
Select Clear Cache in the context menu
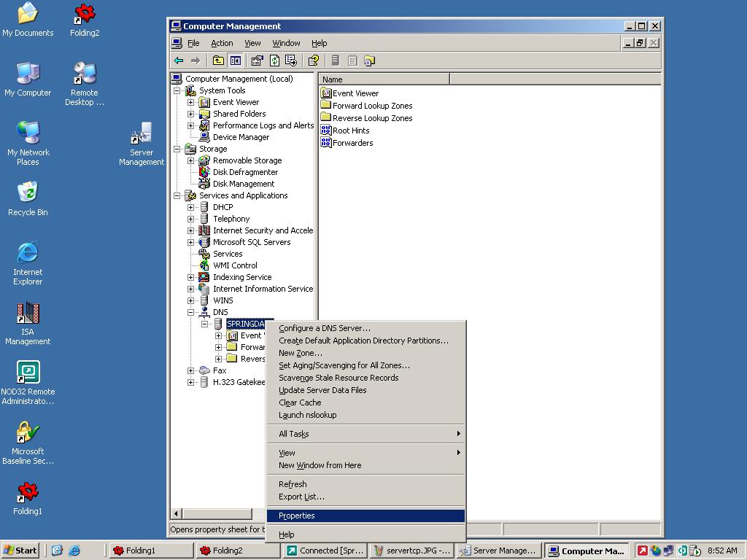point(300,402)
